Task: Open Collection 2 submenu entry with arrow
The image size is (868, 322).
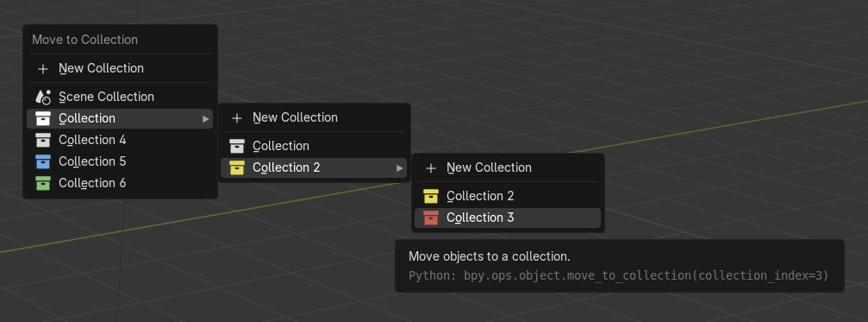Action: coord(314,168)
